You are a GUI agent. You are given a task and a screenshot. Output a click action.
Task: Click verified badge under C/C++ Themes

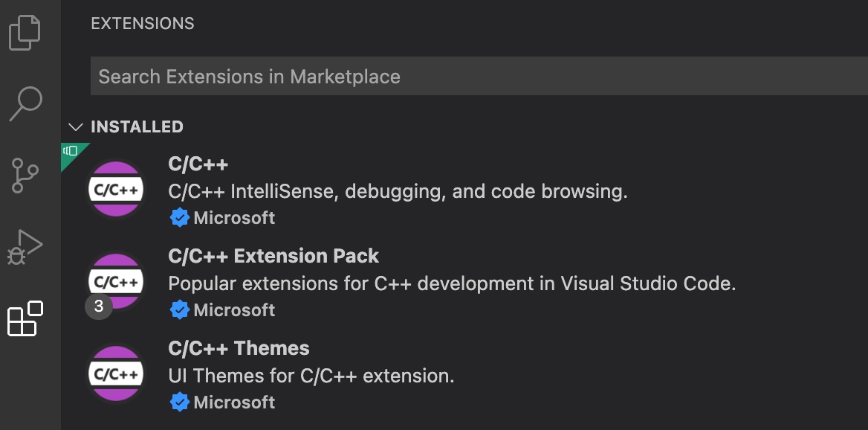tap(179, 402)
